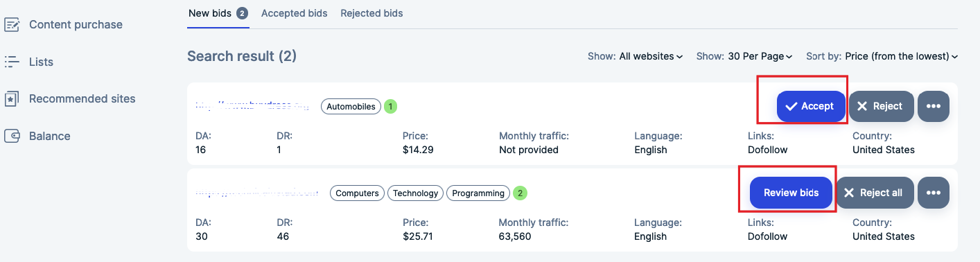Click the Content purchase sidebar icon
This screenshot has height=262, width=980.
click(x=12, y=25)
